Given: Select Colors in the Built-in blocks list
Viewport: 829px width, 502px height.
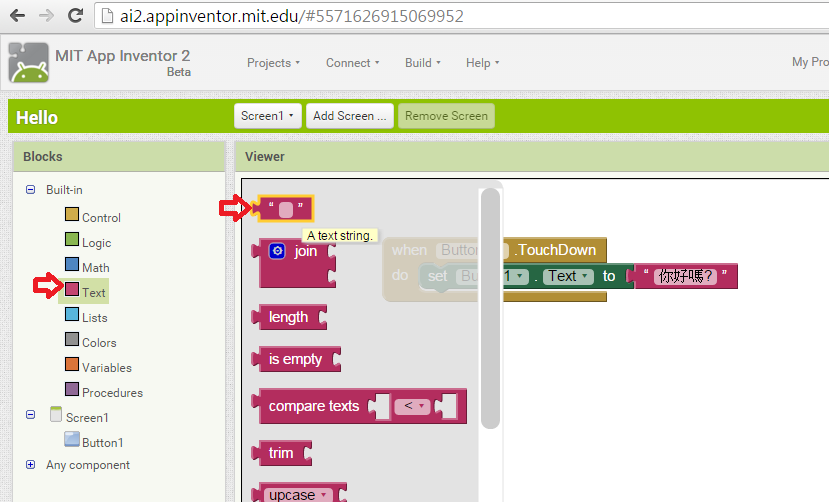Looking at the screenshot, I should [99, 342].
